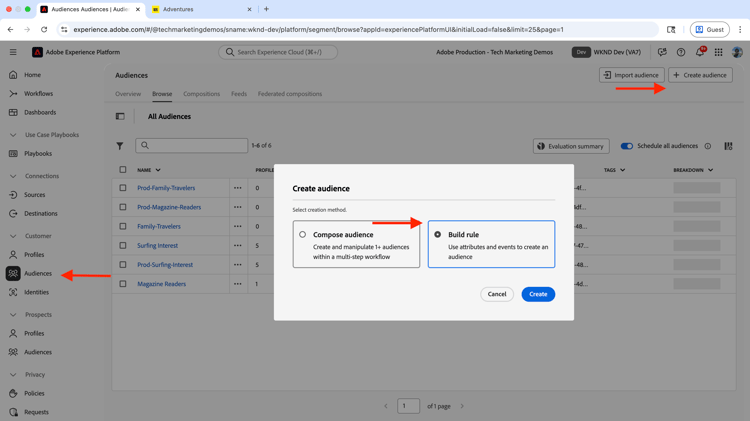The width and height of the screenshot is (750, 421).
Task: Click the page number input field
Action: click(408, 406)
